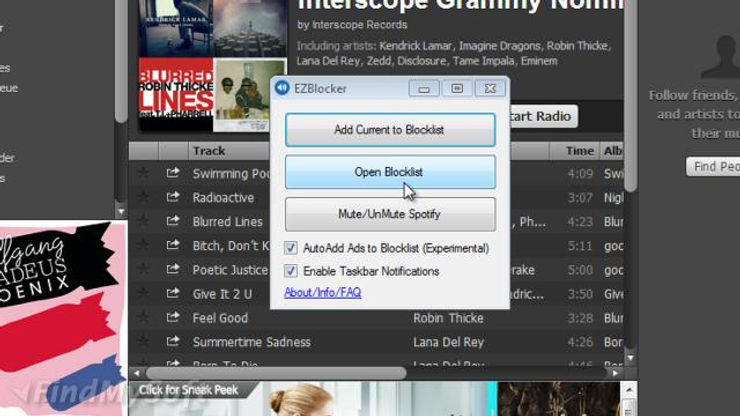Maximize the EZBlocker window
Screen dimensions: 740x416
457,88
